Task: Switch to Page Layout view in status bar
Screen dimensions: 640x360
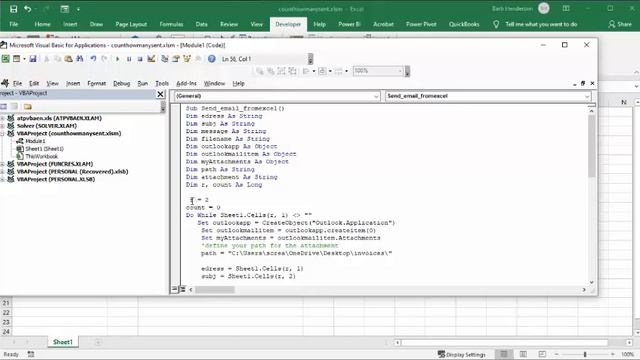Action: [x=523, y=354]
